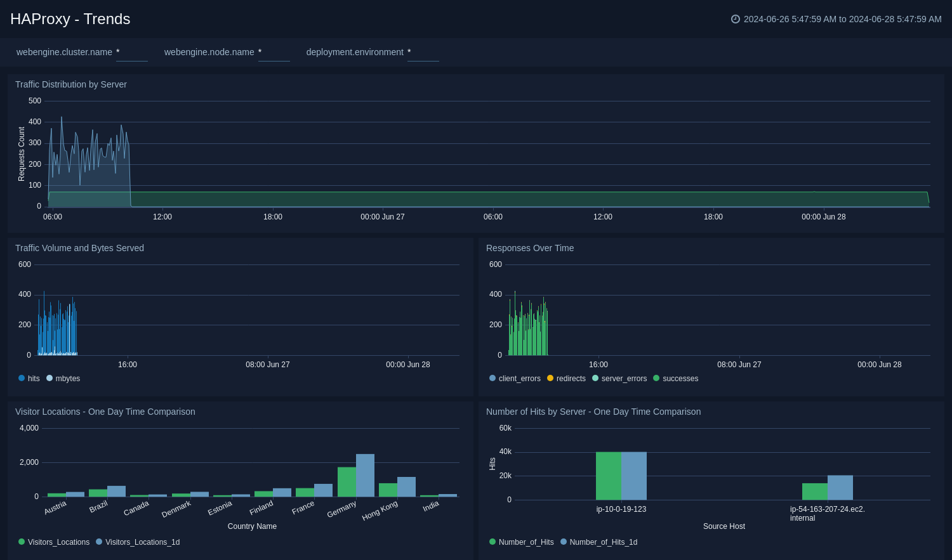Click the clock icon beside time range
The width and height of the screenshot is (952, 560).
tap(736, 19)
